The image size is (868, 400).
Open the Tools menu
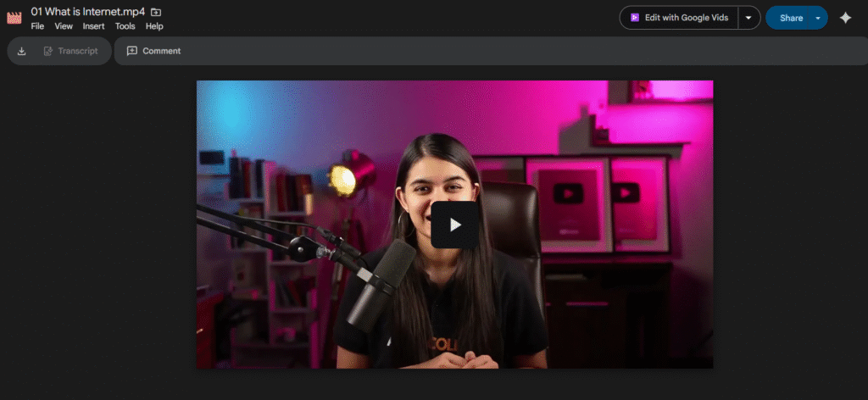coord(125,26)
